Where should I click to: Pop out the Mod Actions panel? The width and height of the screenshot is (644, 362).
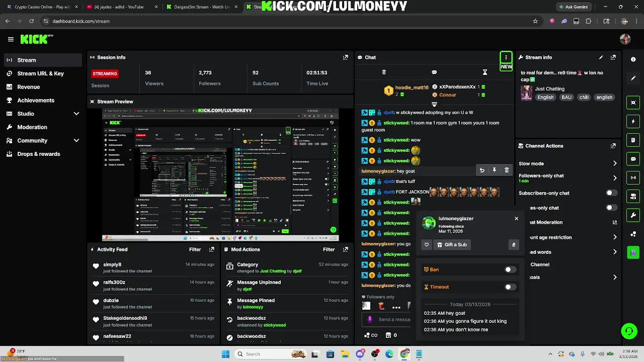pyautogui.click(x=345, y=249)
